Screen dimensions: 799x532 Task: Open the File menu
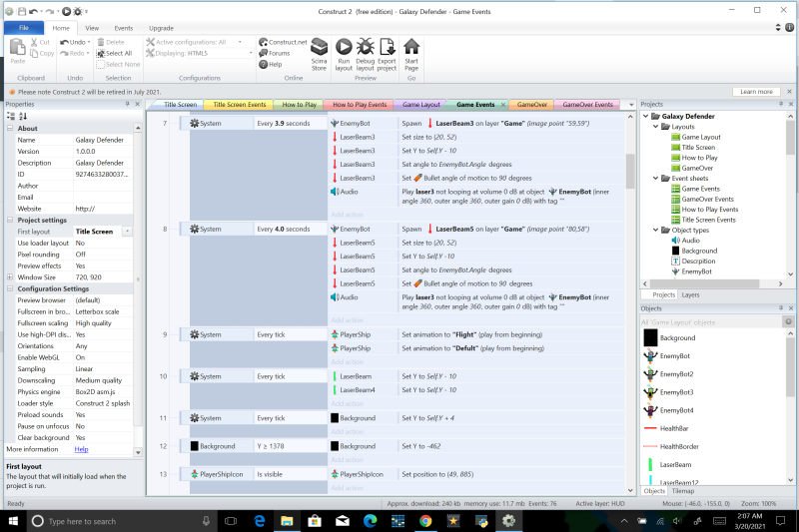(x=23, y=28)
